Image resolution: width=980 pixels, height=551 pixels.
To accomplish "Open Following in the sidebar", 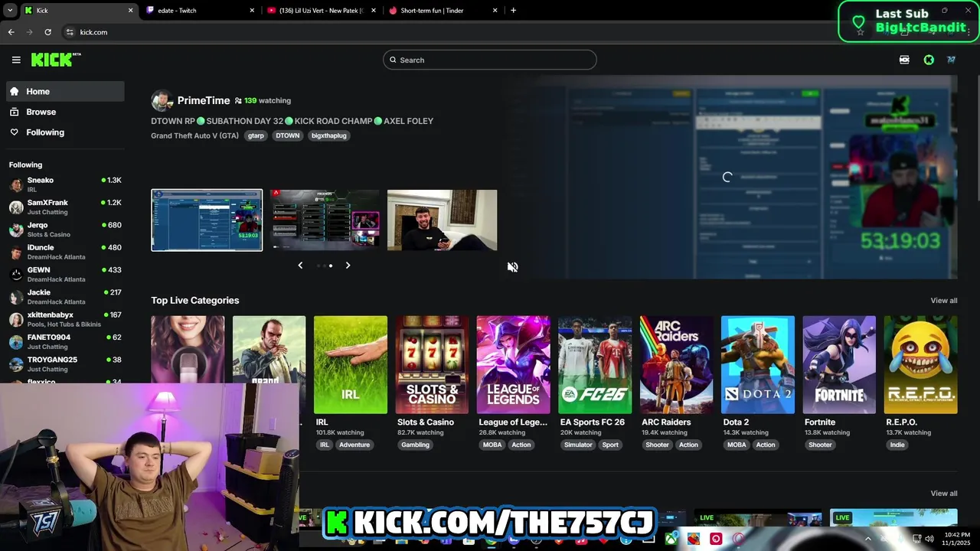I will (x=65, y=132).
